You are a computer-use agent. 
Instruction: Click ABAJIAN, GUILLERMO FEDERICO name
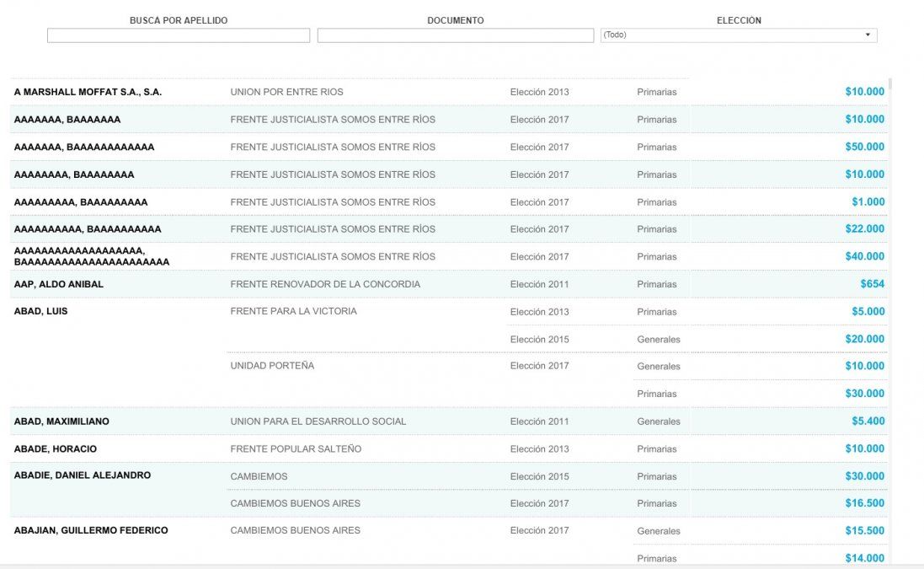tap(91, 530)
